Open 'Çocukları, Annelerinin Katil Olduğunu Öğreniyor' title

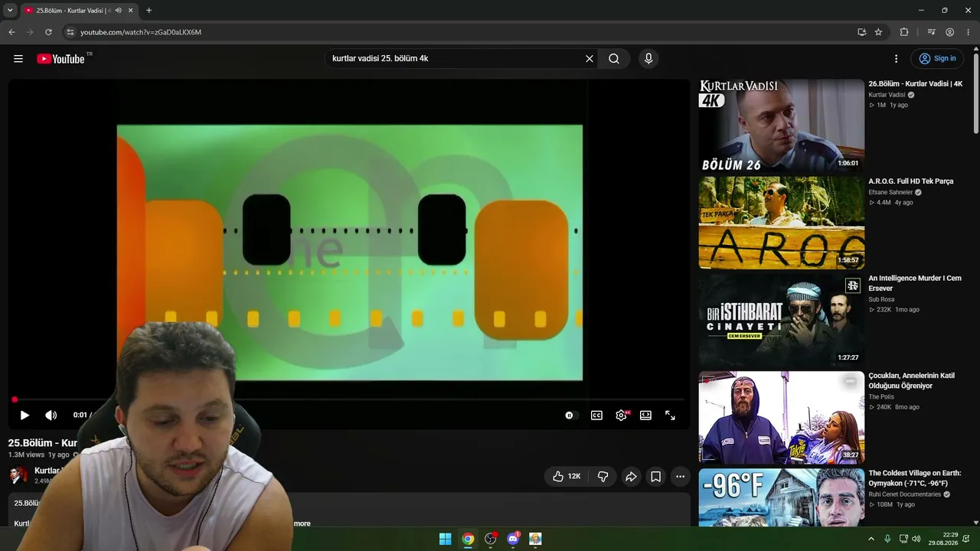pyautogui.click(x=911, y=380)
